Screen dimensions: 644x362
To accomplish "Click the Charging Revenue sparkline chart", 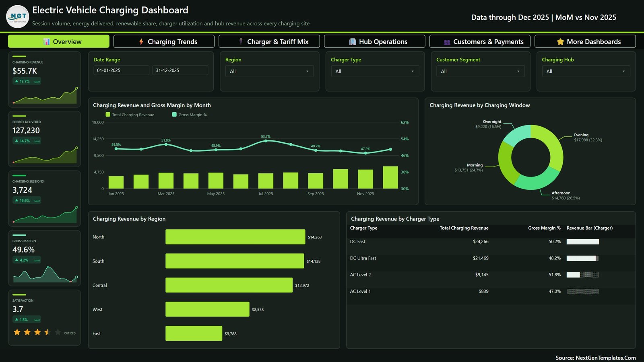I will click(45, 96).
